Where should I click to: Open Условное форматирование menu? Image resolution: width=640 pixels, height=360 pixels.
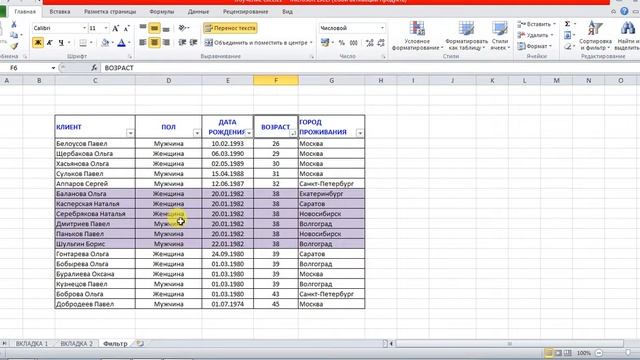coord(417,36)
